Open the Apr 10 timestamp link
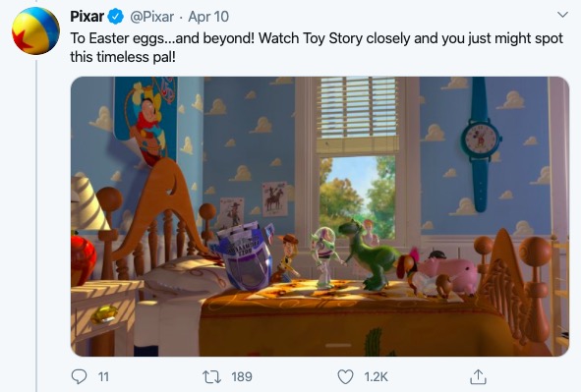The height and width of the screenshot is (392, 581). coord(208,17)
